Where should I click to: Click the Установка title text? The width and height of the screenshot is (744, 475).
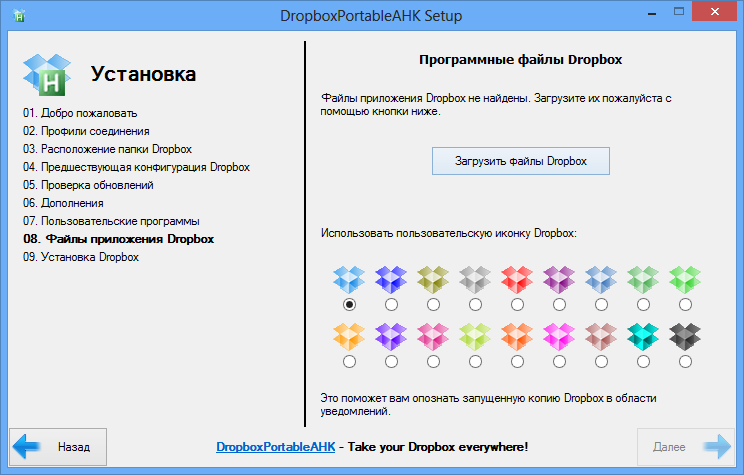[x=143, y=74]
